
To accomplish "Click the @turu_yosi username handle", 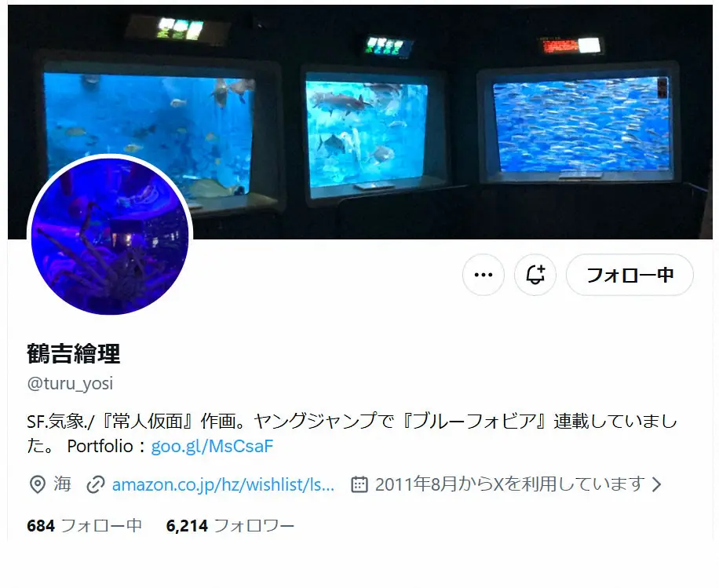I will pos(70,383).
